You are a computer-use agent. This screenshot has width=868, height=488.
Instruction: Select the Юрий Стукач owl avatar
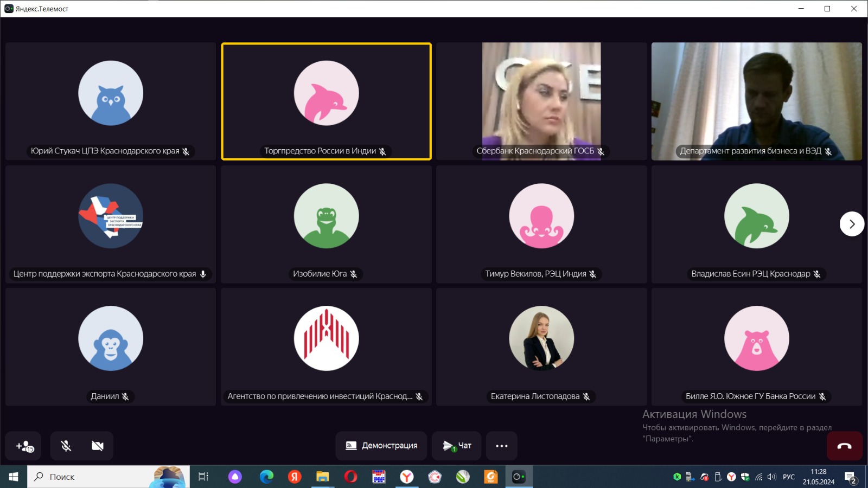coord(111,93)
